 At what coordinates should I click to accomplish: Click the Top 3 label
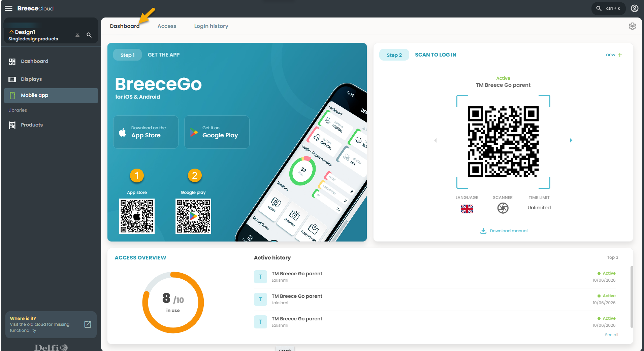coord(613,257)
